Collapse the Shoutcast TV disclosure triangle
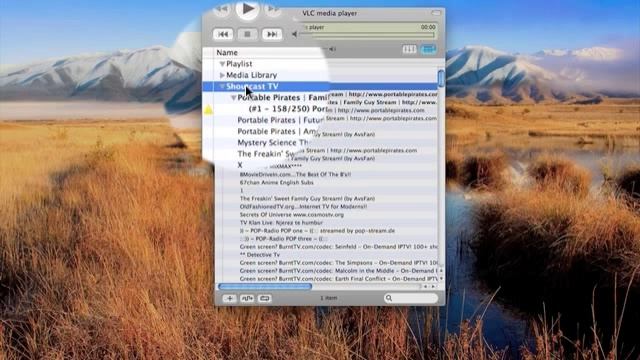Image resolution: width=640 pixels, height=360 pixels. [222, 86]
